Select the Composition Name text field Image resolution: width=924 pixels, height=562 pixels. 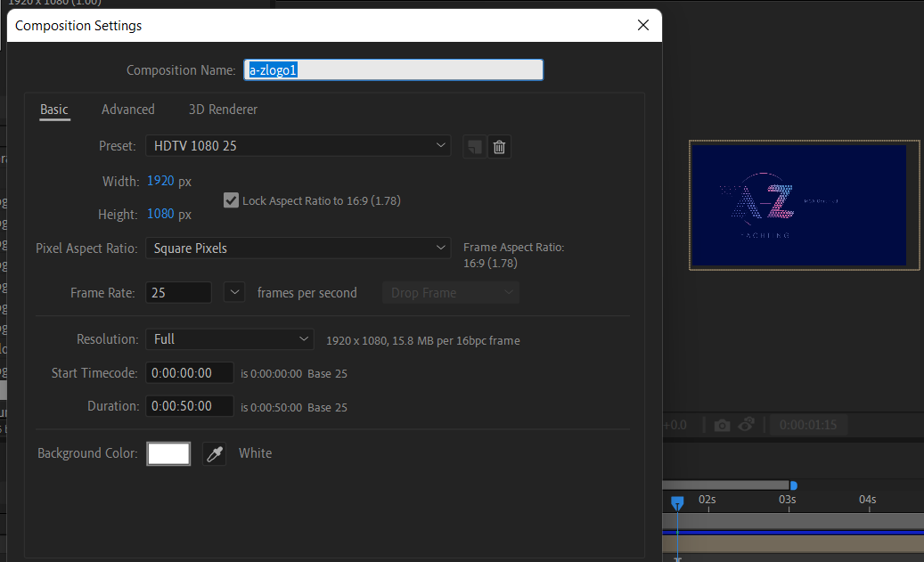click(x=393, y=69)
